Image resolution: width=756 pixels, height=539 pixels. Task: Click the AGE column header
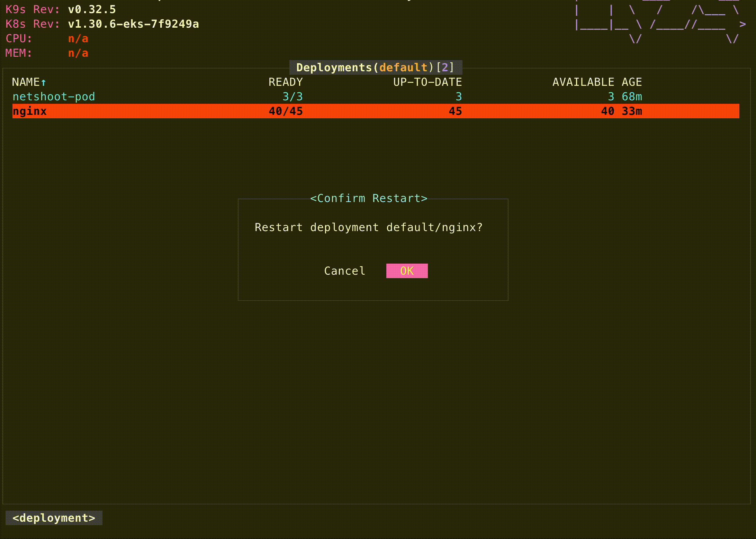[x=632, y=82]
